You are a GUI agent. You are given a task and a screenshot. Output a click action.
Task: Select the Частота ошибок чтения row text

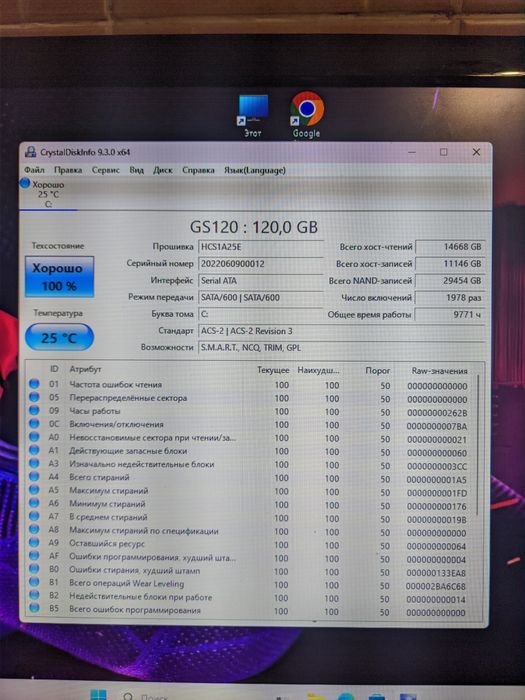(x=116, y=384)
